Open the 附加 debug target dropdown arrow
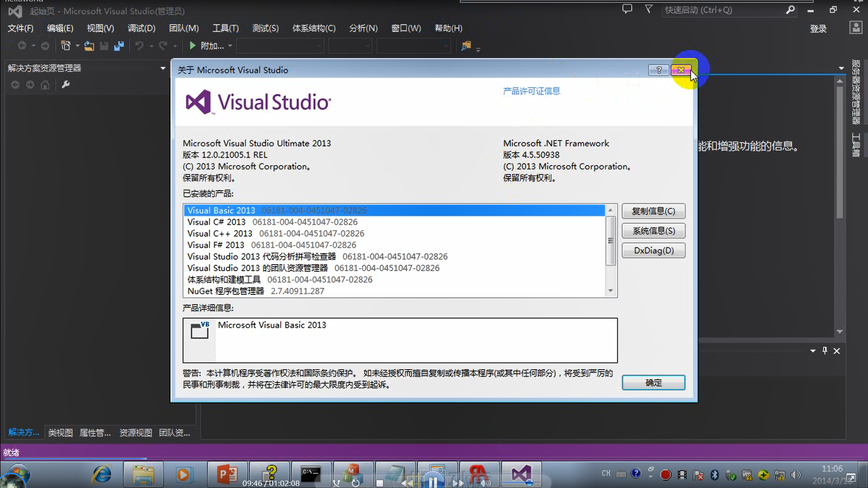The image size is (868, 488). [230, 46]
